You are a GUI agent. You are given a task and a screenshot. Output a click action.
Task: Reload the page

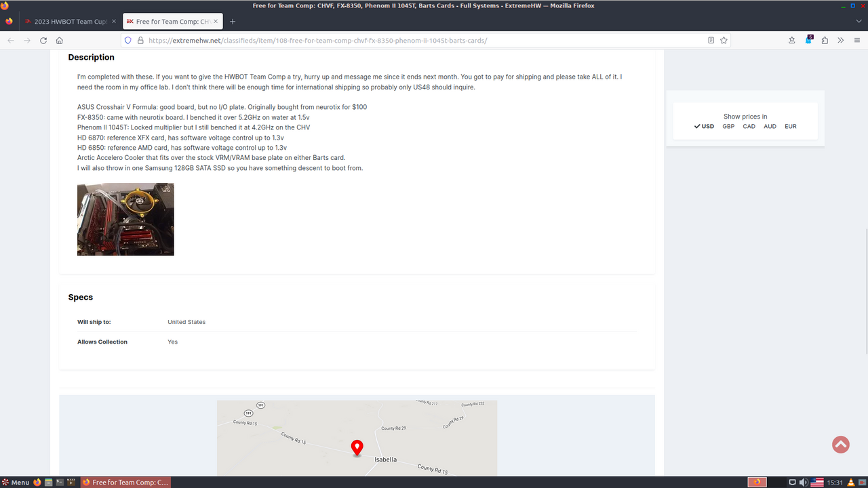click(x=43, y=40)
